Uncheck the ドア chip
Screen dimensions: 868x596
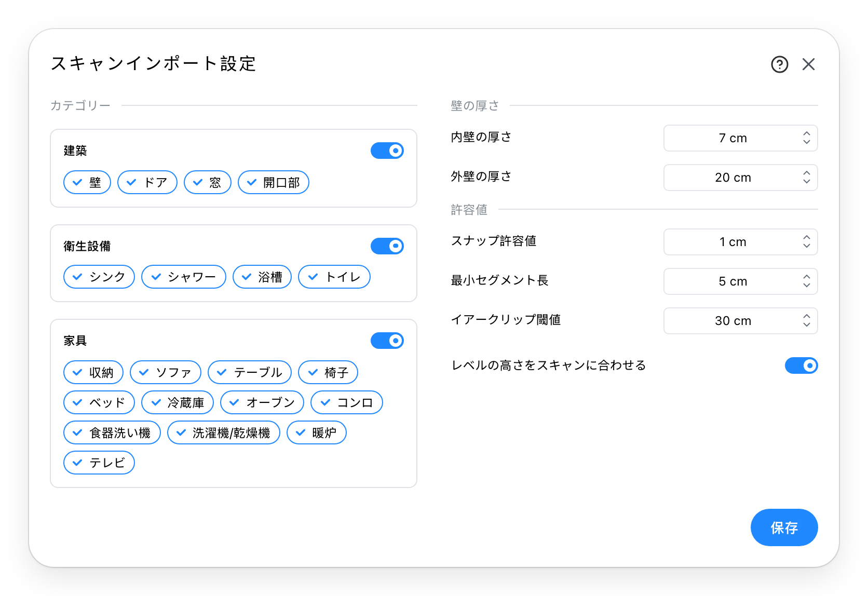[x=147, y=182]
